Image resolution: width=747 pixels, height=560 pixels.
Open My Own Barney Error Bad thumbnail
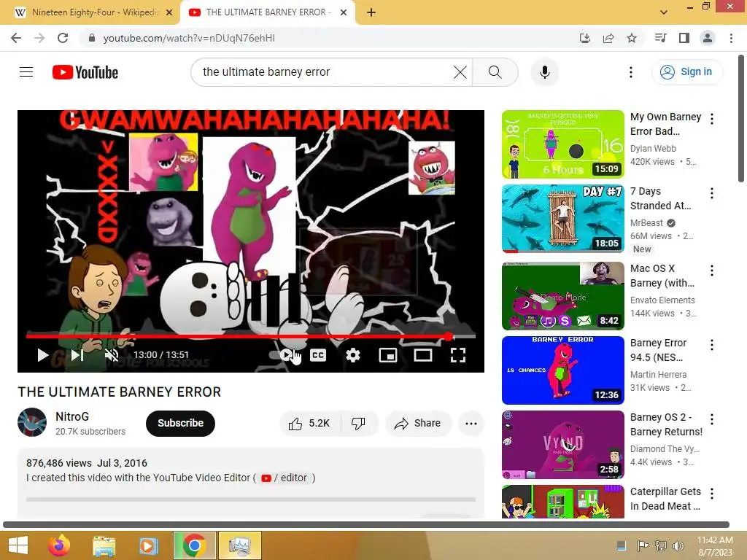click(562, 144)
